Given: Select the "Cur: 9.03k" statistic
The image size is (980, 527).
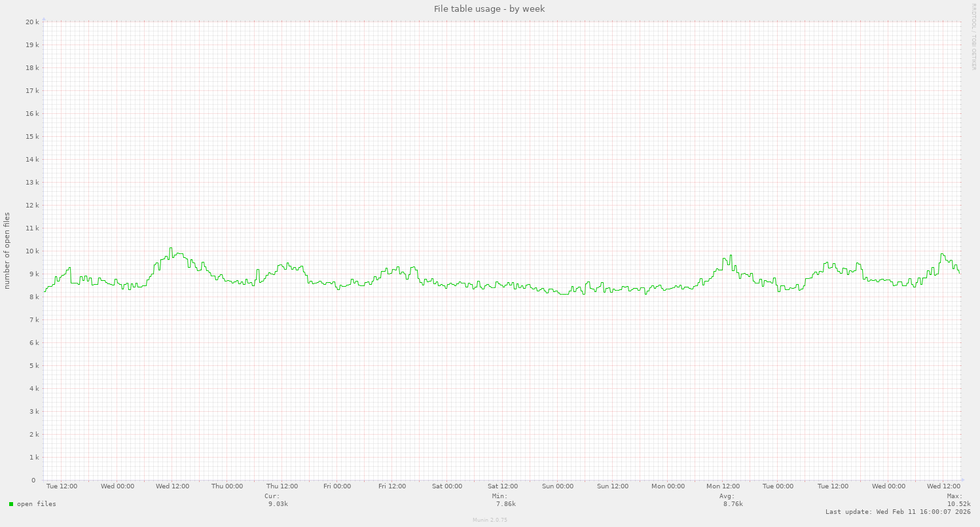Looking at the screenshot, I should click(x=274, y=500).
